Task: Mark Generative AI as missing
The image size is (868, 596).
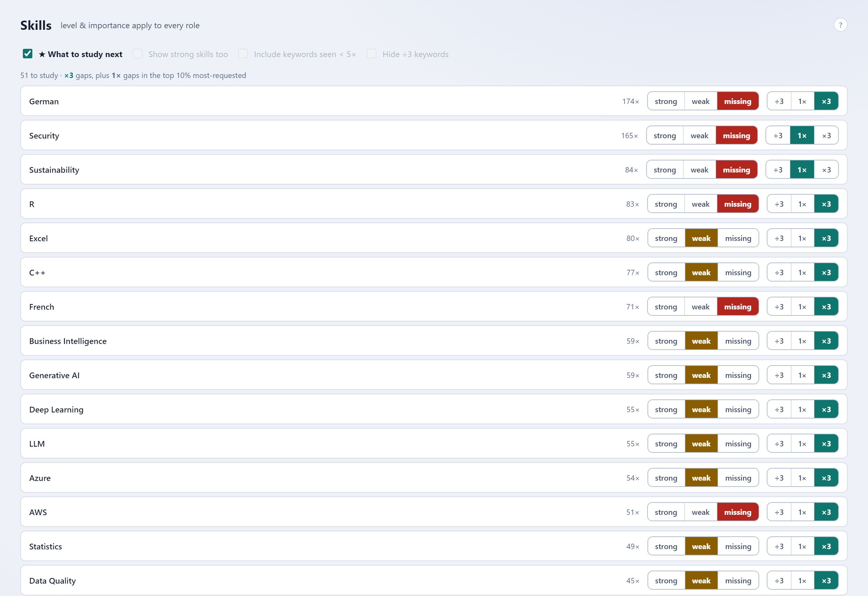Action: click(x=738, y=375)
